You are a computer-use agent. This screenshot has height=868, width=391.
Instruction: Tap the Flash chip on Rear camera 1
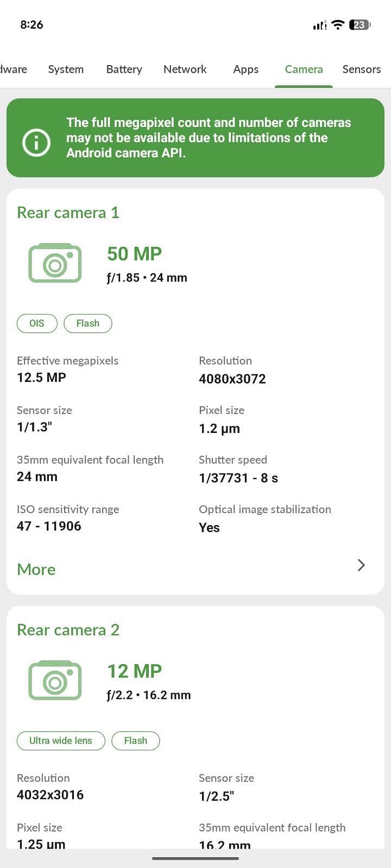pos(88,323)
